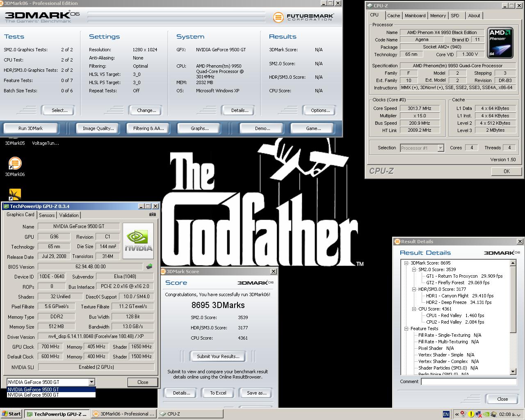Click Core Speed 3013.7 MHz value
The width and height of the screenshot is (525, 420).
pos(419,108)
